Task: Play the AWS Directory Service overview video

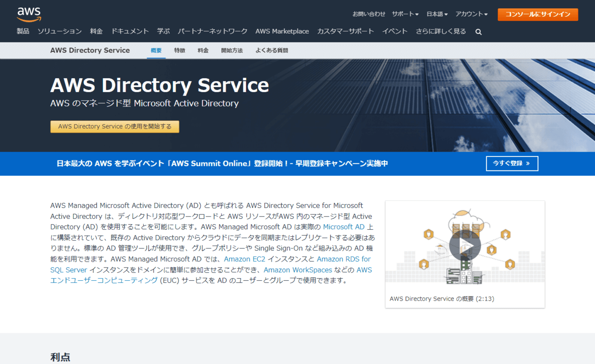Action: [x=465, y=245]
